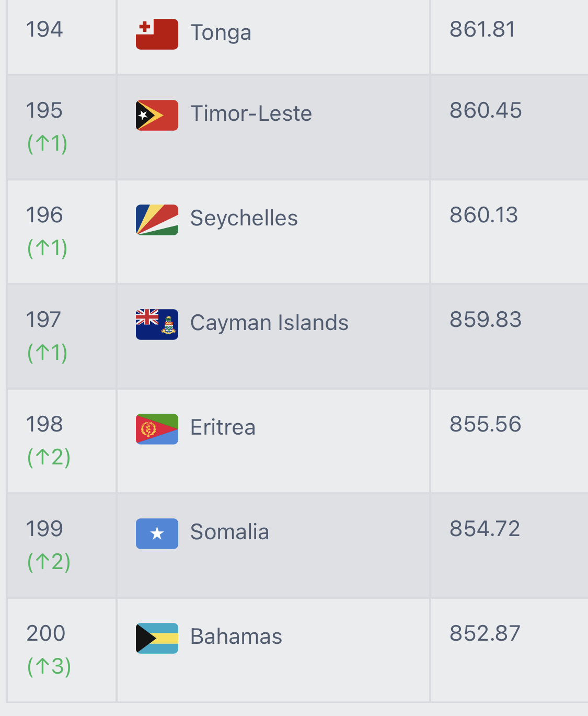Open the Cayman Islands team link

point(269,323)
